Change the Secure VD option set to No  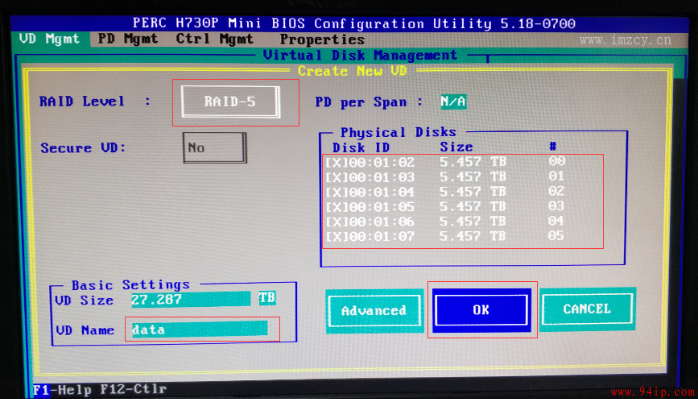click(215, 147)
